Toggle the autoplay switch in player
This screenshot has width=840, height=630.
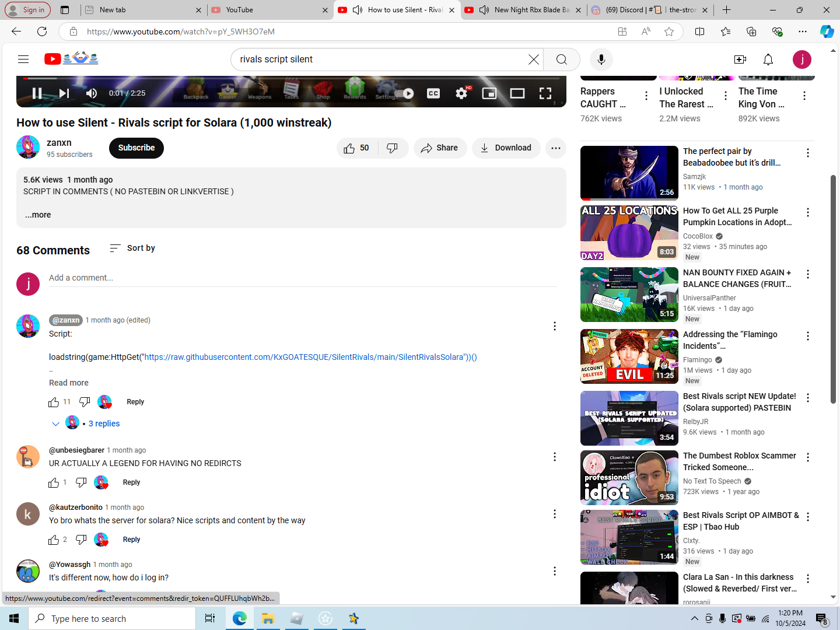(404, 93)
